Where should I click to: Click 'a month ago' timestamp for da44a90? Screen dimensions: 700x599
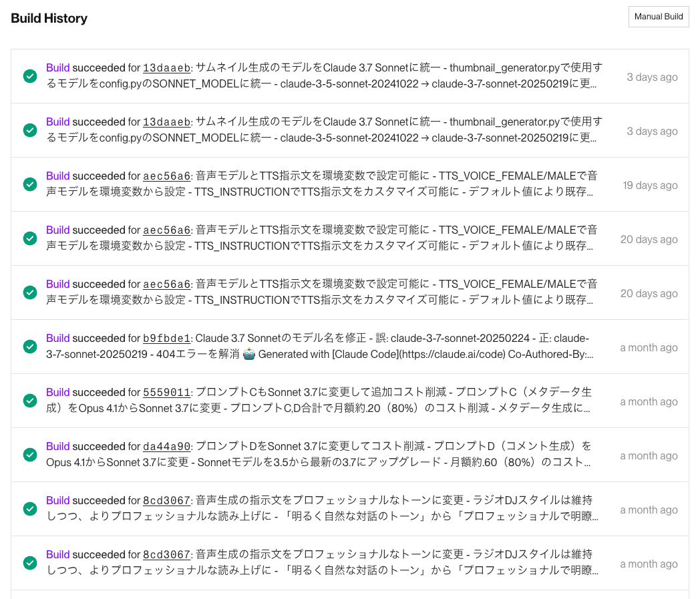pyautogui.click(x=649, y=455)
